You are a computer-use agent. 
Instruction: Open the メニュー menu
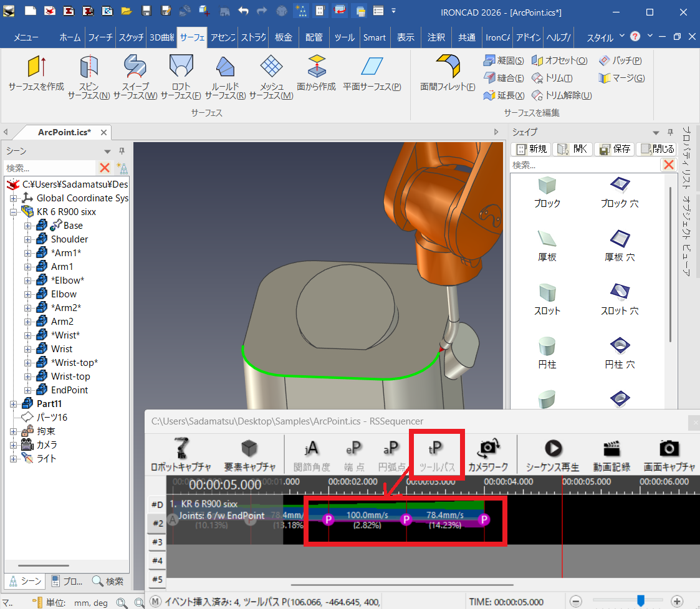tap(26, 37)
